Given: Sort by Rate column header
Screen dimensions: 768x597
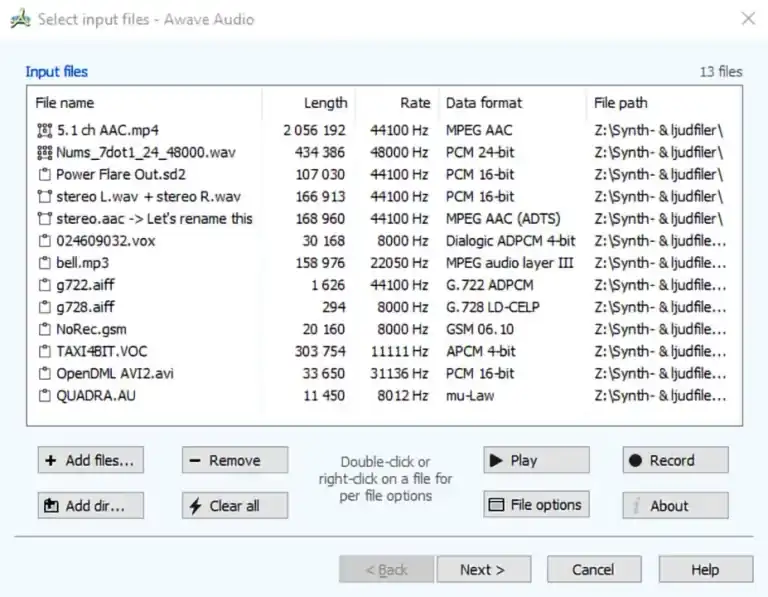Looking at the screenshot, I should 397,103.
